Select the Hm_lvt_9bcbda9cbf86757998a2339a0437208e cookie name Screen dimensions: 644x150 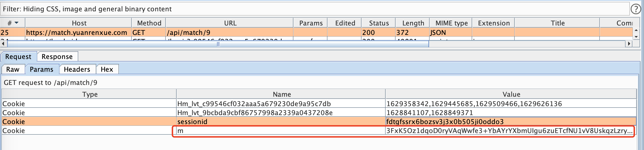281,112
